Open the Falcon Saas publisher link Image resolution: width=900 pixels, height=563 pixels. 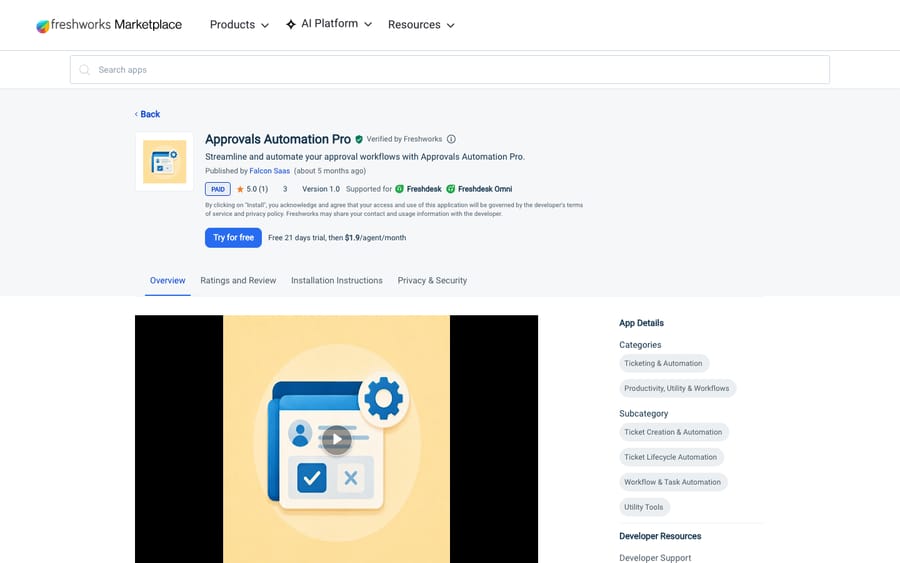[x=269, y=171]
